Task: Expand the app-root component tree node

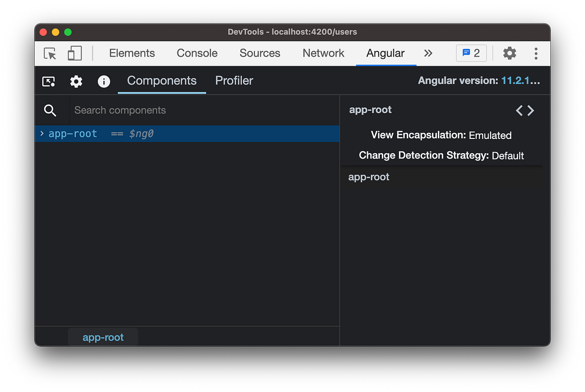Action: tap(41, 133)
